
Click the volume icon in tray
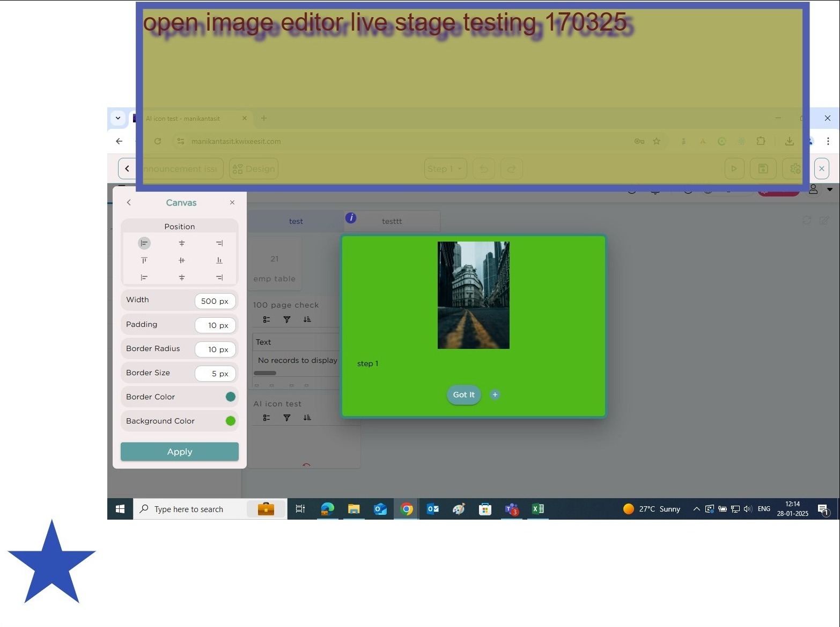point(748,509)
